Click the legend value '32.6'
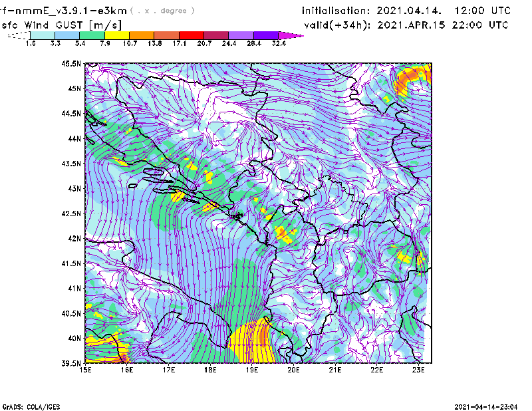The image size is (532, 411). [279, 43]
